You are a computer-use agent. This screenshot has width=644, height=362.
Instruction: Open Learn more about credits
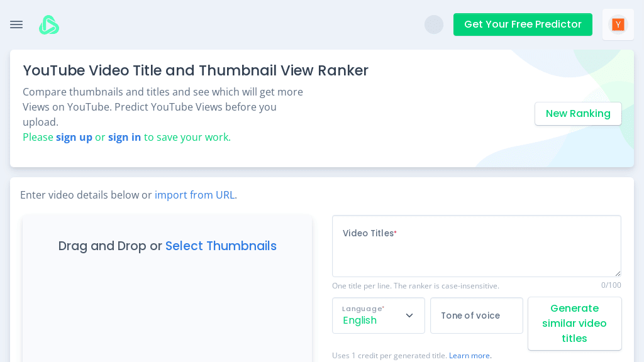(x=469, y=355)
